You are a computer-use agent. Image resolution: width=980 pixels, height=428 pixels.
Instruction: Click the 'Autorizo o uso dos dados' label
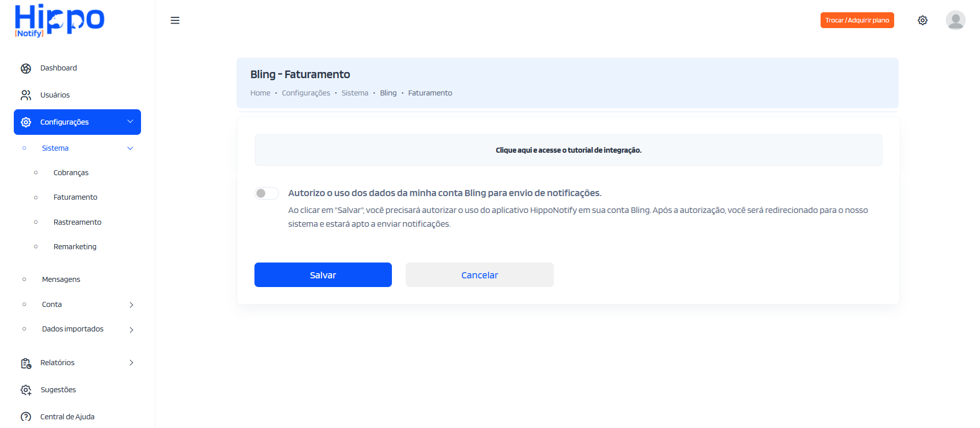point(445,193)
